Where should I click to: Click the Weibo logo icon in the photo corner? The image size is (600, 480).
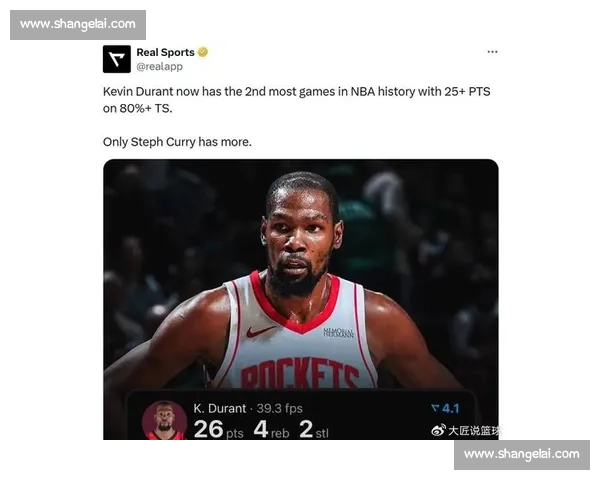click(438, 430)
